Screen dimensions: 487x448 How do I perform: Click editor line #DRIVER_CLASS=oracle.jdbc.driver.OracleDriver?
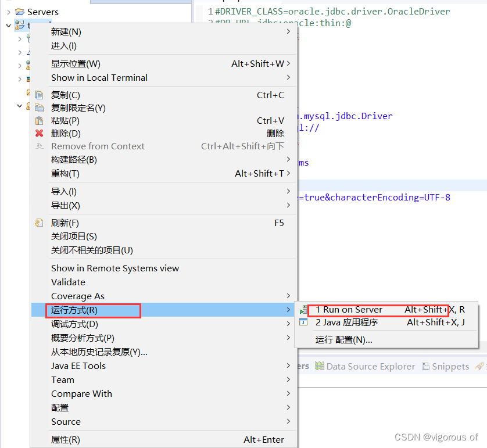pyautogui.click(x=332, y=12)
